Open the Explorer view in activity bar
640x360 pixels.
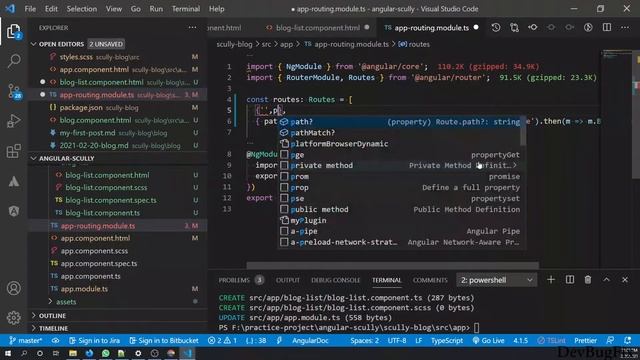click(13, 31)
